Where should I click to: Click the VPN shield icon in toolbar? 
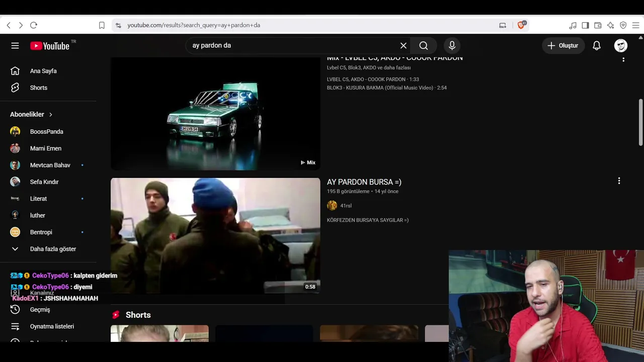point(623,25)
